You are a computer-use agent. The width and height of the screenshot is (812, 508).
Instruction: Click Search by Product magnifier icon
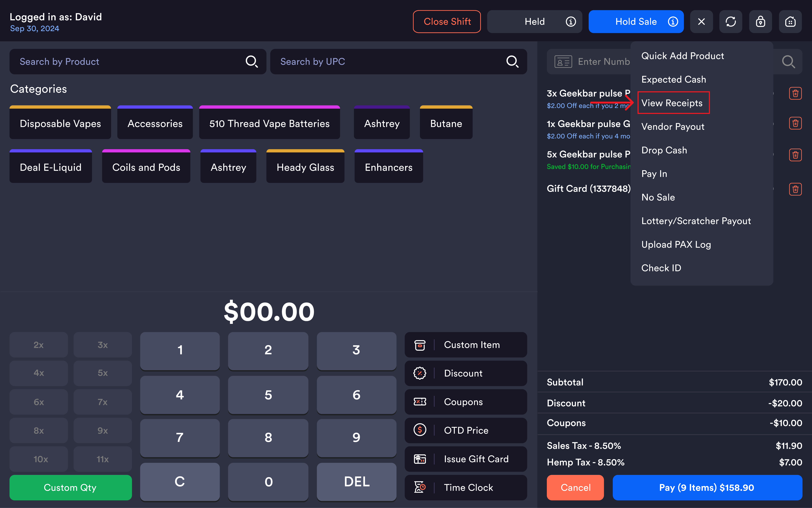(251, 61)
